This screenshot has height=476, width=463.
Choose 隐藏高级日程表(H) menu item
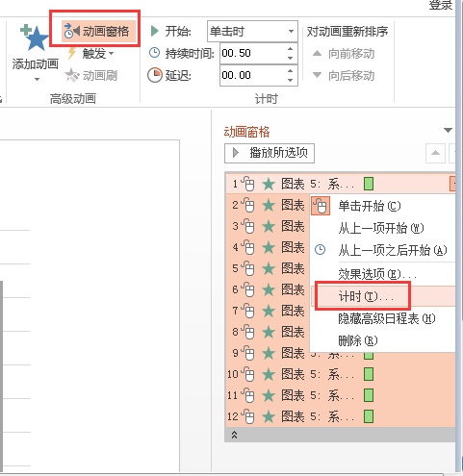[383, 319]
